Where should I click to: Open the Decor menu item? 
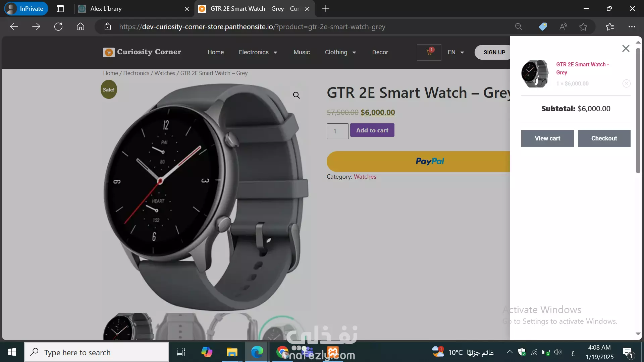coord(380,52)
